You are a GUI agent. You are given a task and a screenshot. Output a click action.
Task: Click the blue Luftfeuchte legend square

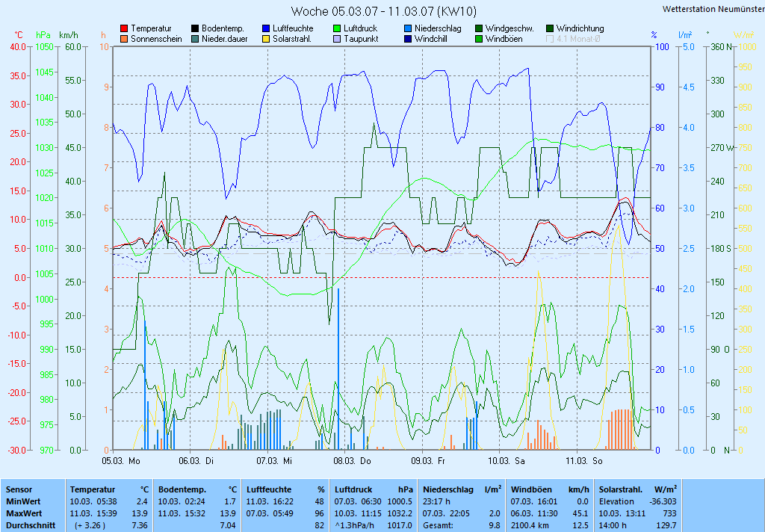pyautogui.click(x=267, y=28)
